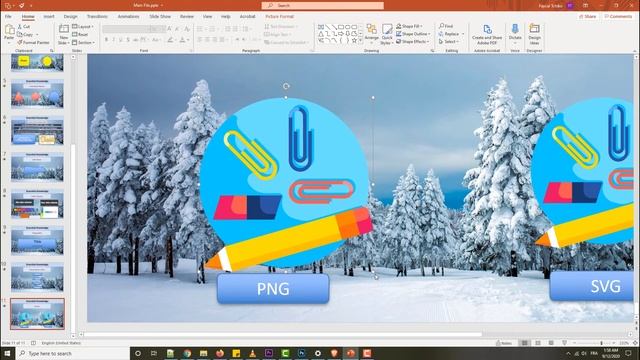The height and width of the screenshot is (360, 640).
Task: Switch to the Transitions tab
Action: click(97, 16)
